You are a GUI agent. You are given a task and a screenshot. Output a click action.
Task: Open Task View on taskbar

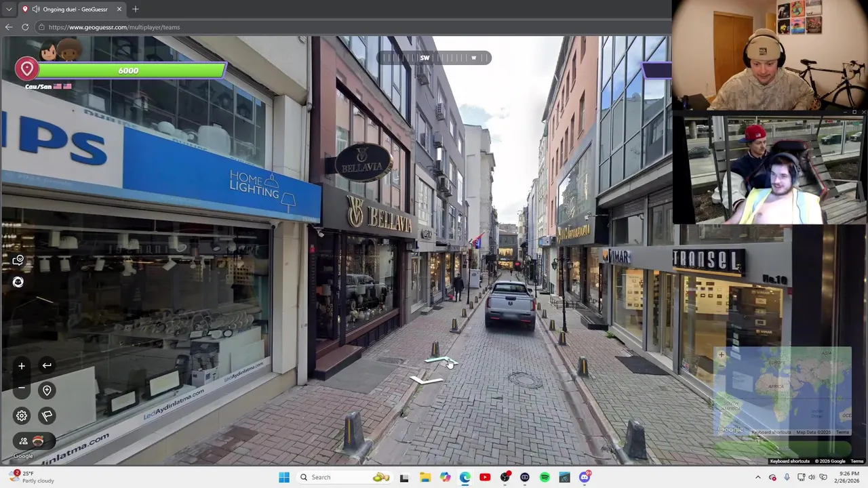click(x=404, y=477)
